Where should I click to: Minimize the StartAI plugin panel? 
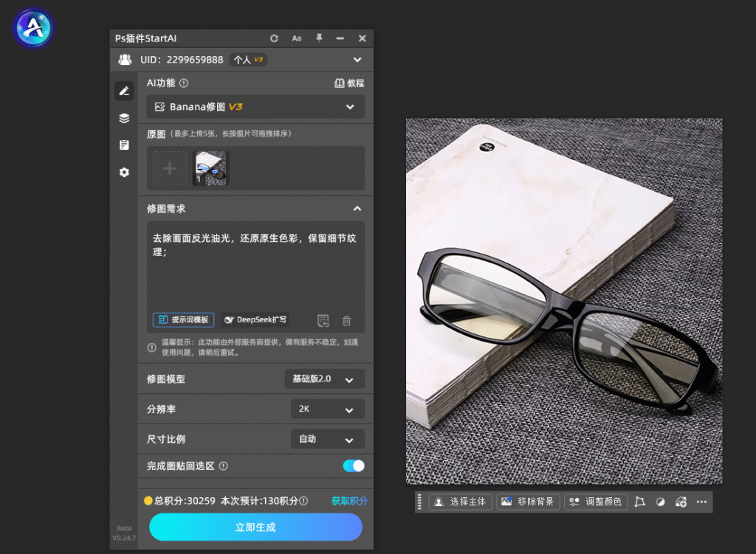point(340,38)
